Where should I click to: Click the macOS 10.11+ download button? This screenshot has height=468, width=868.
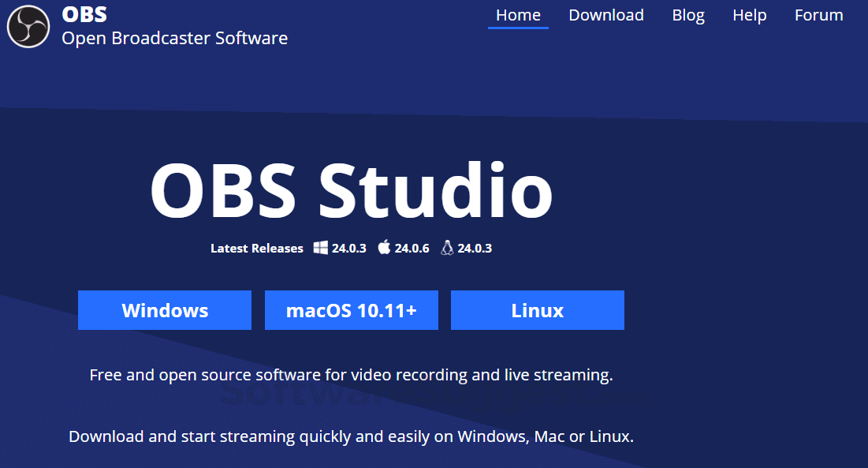(x=352, y=310)
